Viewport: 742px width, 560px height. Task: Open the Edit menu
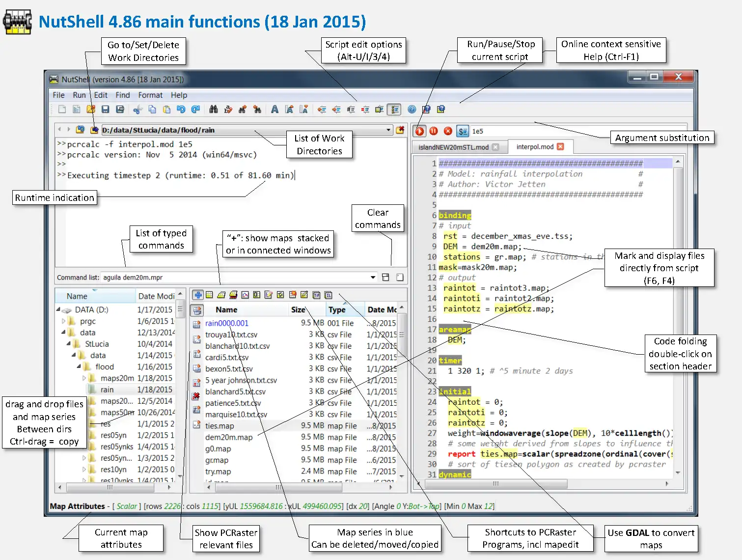pyautogui.click(x=101, y=95)
